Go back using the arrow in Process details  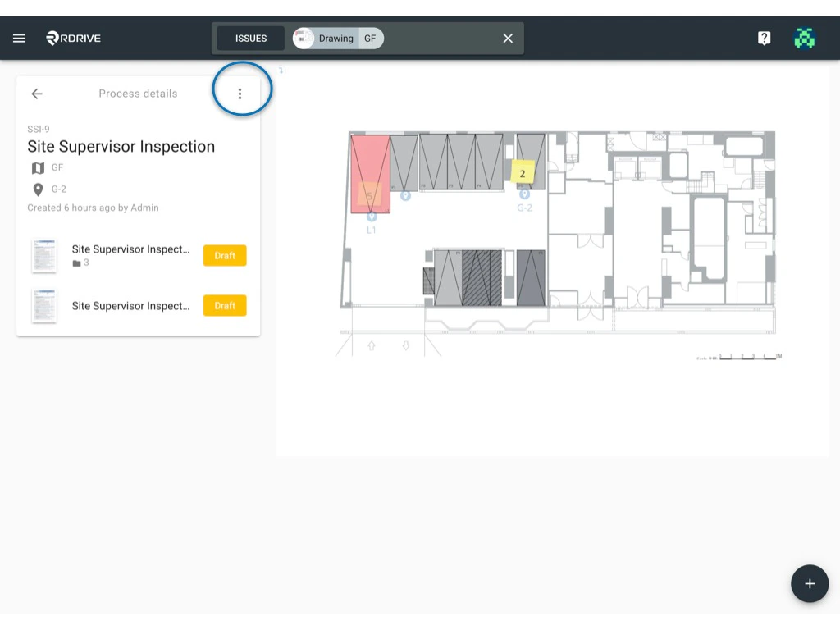(36, 94)
